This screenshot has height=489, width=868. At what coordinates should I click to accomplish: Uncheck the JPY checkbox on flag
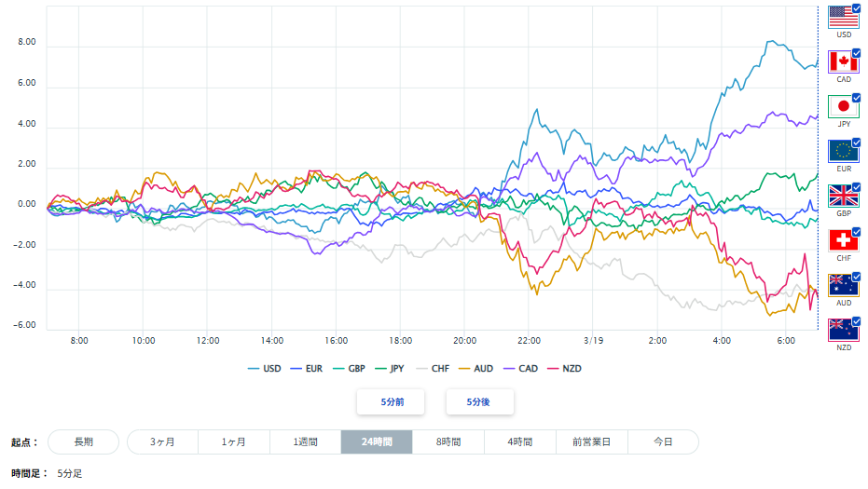coord(857,98)
